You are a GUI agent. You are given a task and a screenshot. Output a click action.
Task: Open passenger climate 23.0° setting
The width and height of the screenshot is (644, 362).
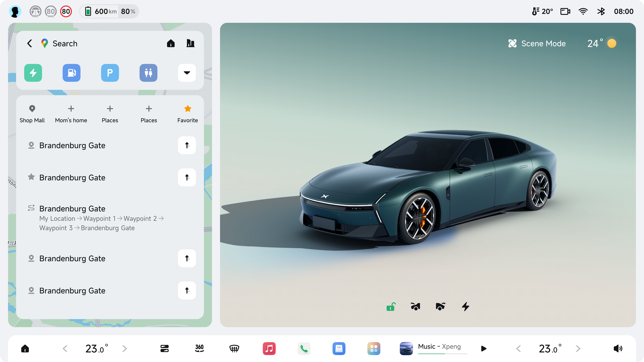click(550, 348)
